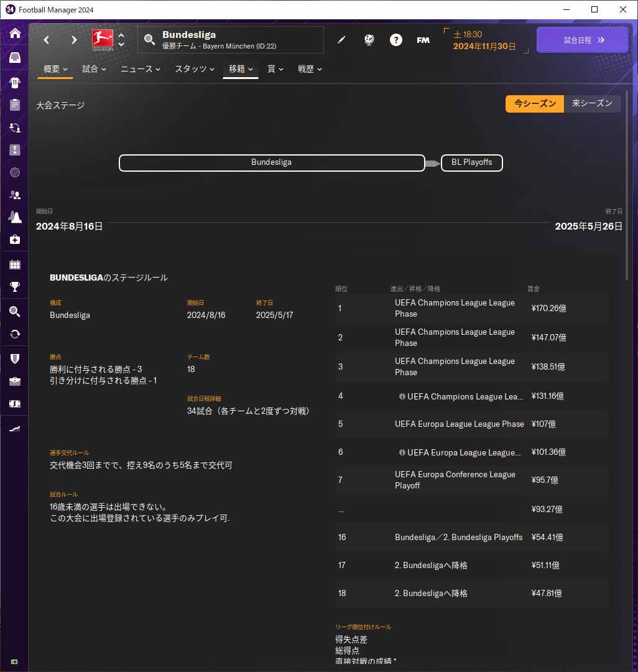Click the pencil edit icon
The width and height of the screenshot is (638, 672).
[x=341, y=40]
